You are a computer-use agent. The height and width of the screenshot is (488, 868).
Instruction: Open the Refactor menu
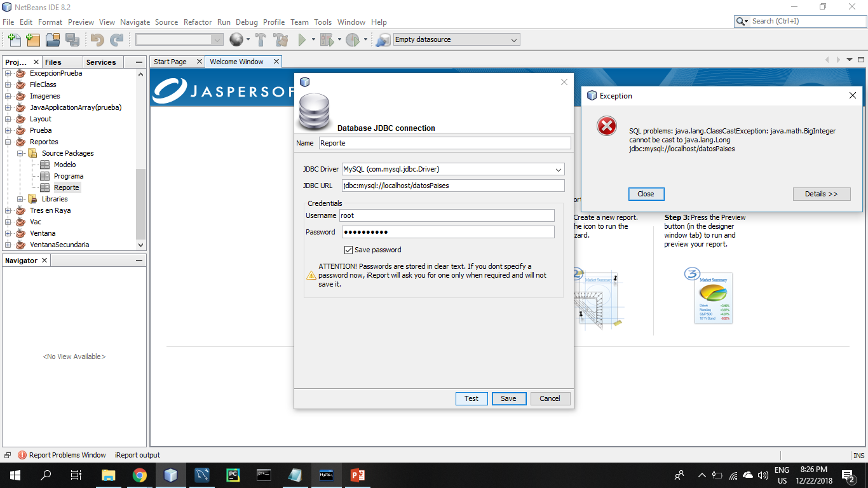pyautogui.click(x=198, y=22)
